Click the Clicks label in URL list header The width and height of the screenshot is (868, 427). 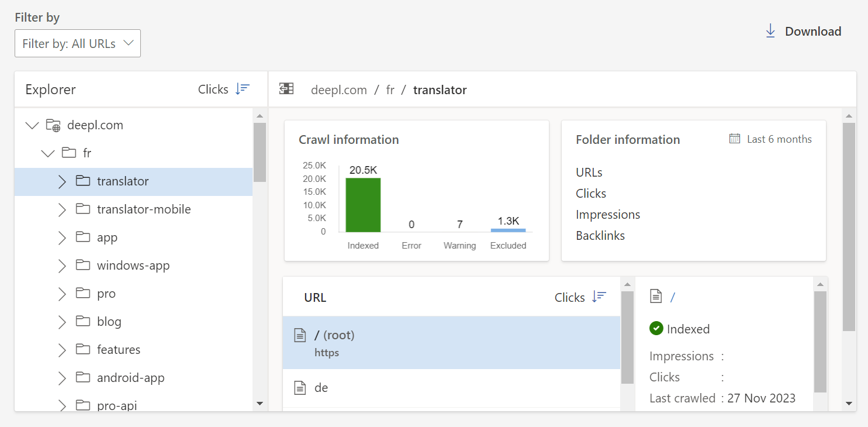pos(570,297)
